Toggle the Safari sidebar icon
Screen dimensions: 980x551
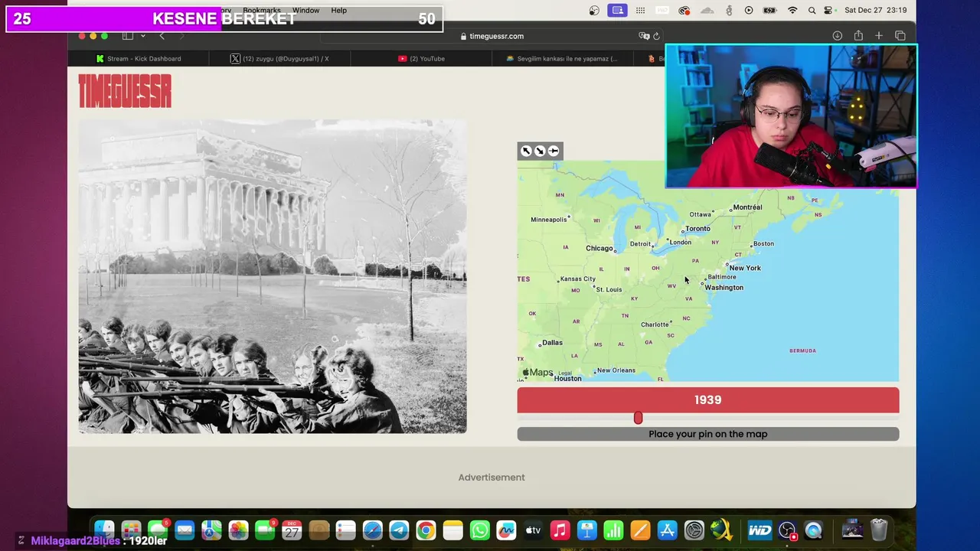point(128,36)
